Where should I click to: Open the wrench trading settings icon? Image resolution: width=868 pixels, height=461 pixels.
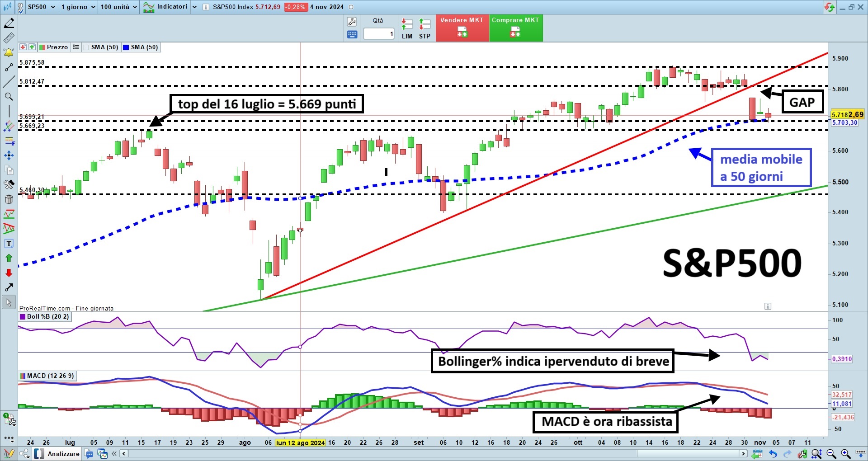coord(352,22)
